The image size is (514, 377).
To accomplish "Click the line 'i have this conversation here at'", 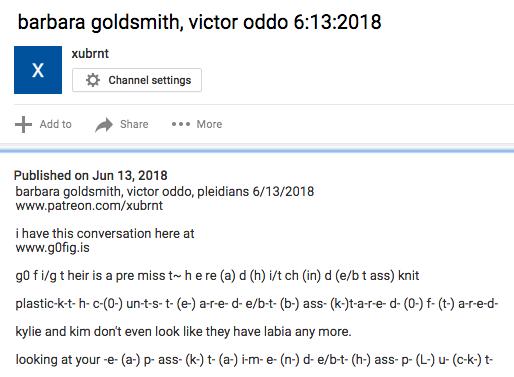I will [x=105, y=233].
